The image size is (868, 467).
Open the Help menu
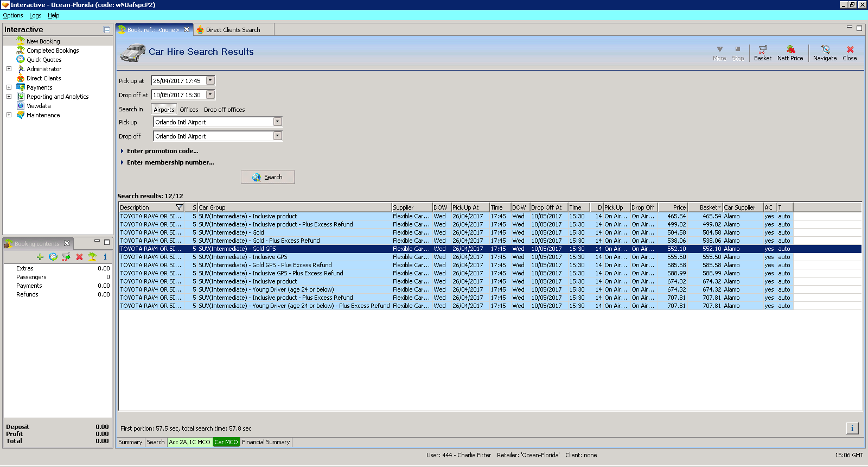point(53,15)
